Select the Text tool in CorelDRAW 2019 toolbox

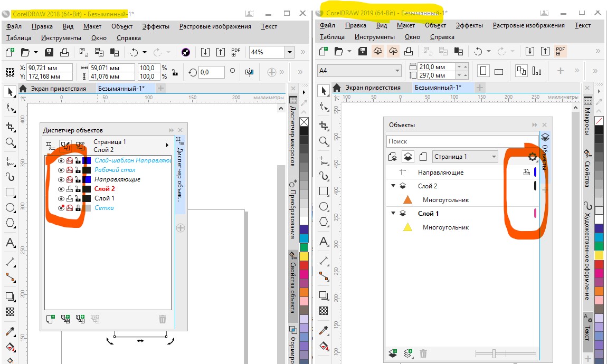click(324, 242)
